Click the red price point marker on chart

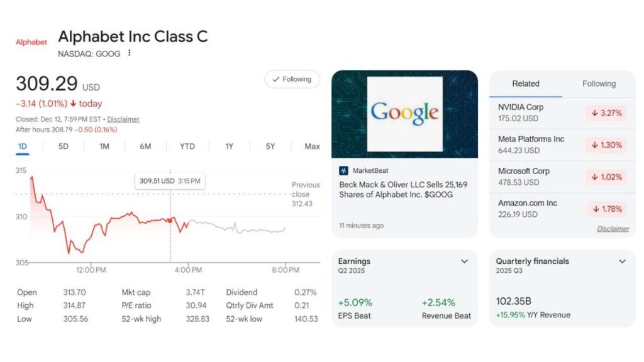pyautogui.click(x=170, y=220)
